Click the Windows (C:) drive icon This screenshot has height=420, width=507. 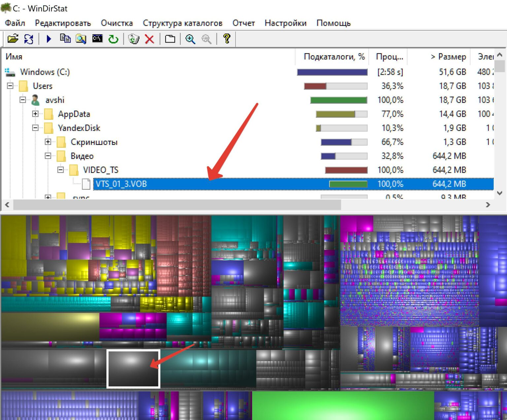pos(10,72)
